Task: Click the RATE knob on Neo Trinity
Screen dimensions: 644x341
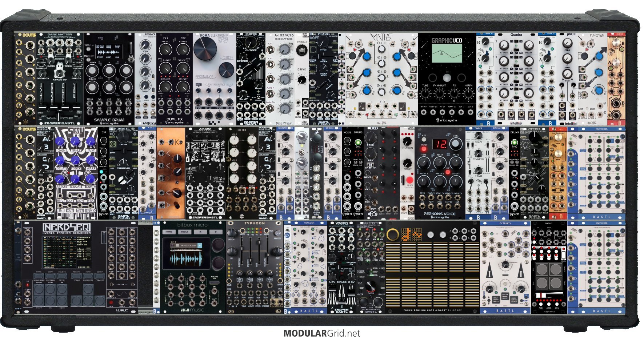Action: pyautogui.click(x=371, y=286)
